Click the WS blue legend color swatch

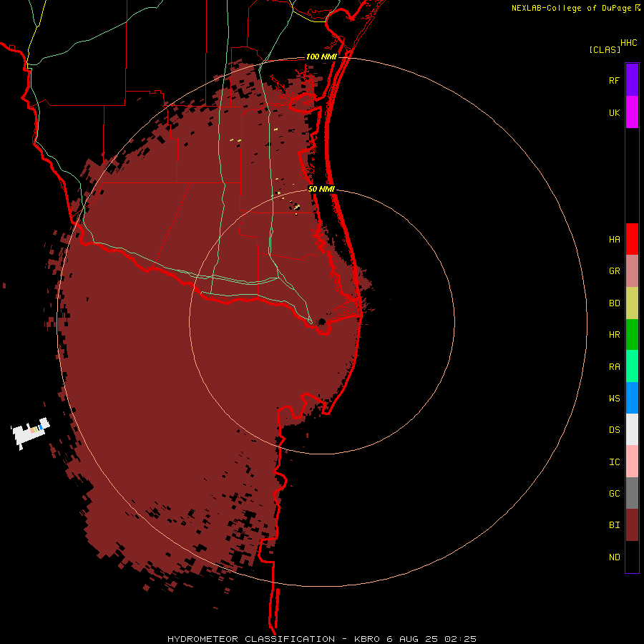tap(632, 398)
